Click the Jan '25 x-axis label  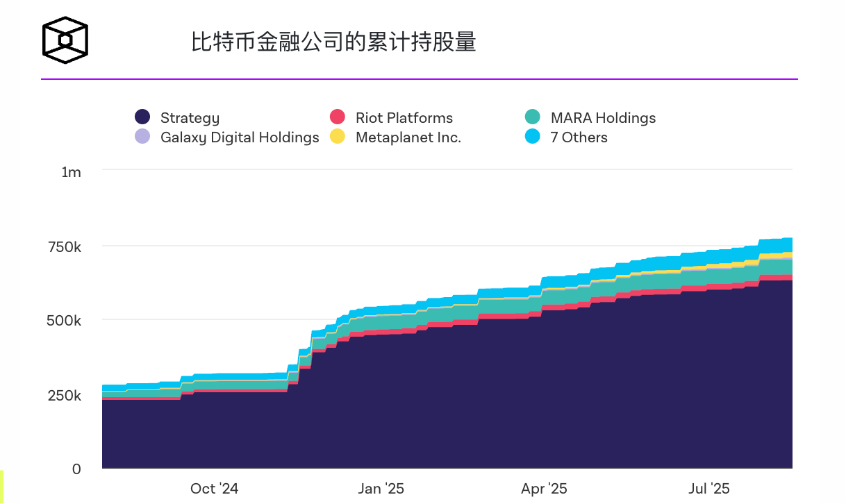pyautogui.click(x=380, y=489)
